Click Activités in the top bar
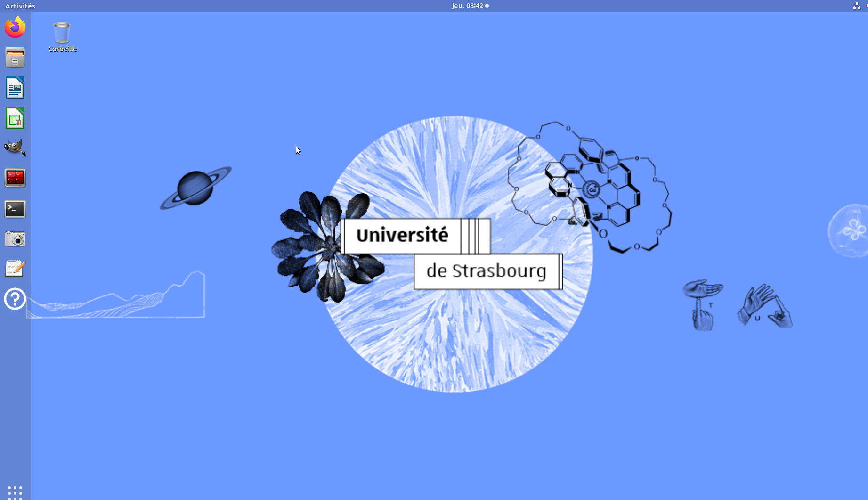868x500 pixels. 20,6
